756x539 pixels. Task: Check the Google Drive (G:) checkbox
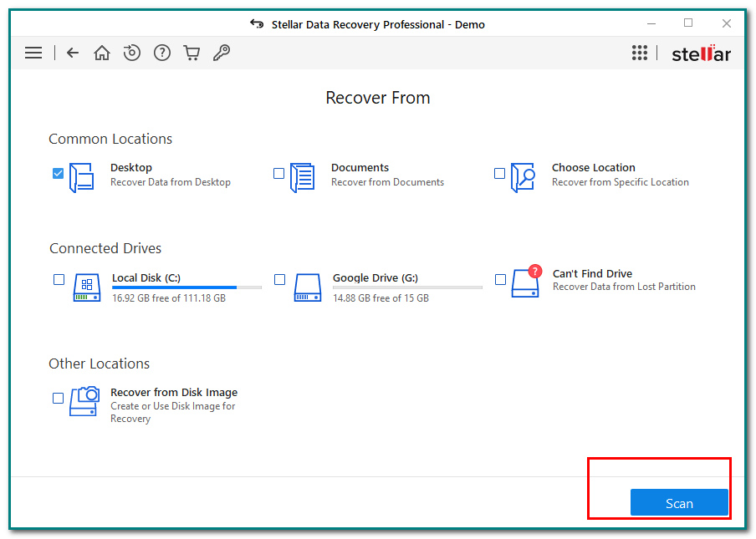pyautogui.click(x=279, y=279)
